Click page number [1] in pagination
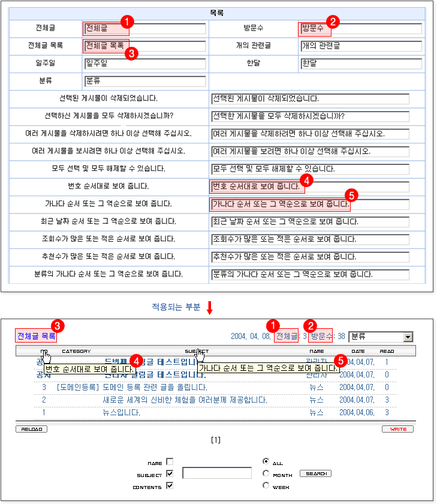The image size is (437, 504). tap(216, 440)
